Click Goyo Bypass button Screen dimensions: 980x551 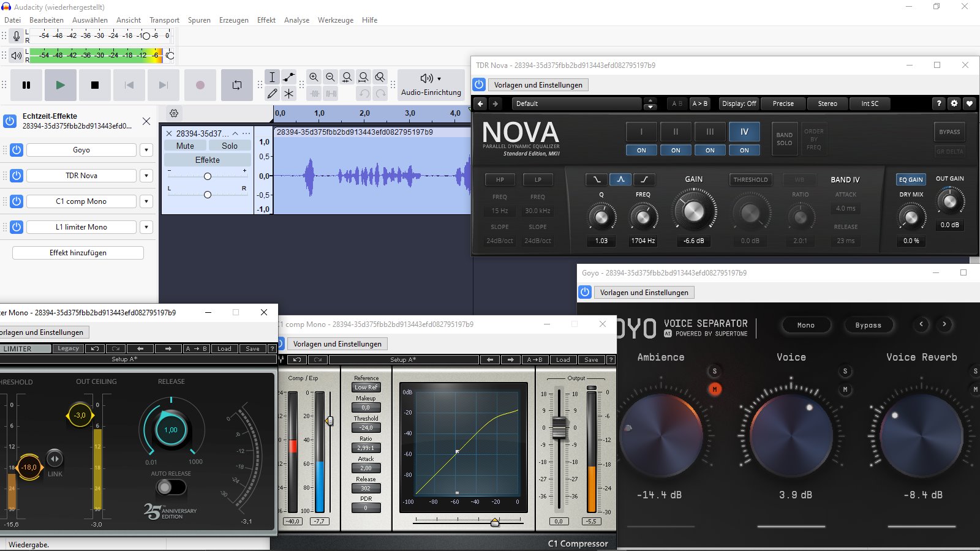point(868,325)
